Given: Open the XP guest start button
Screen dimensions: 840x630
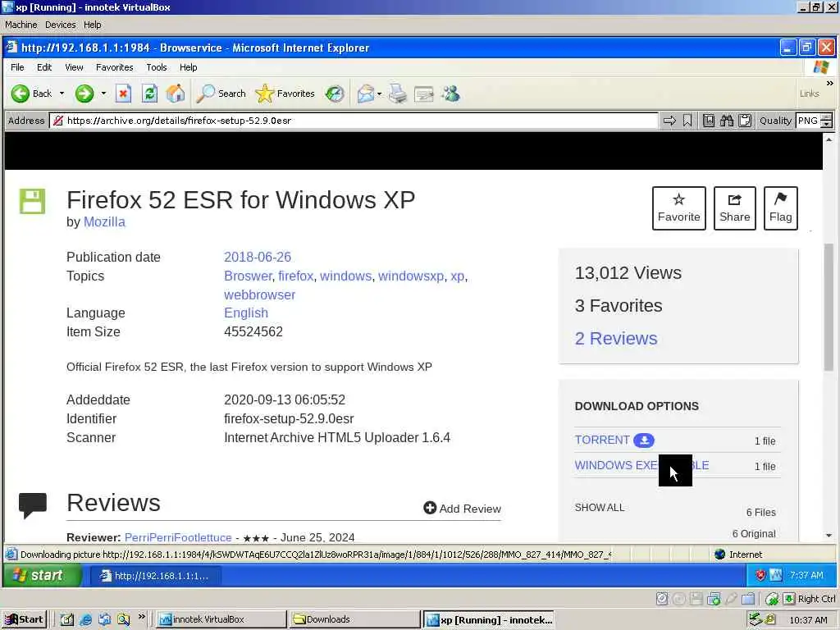Looking at the screenshot, I should pyautogui.click(x=42, y=575).
